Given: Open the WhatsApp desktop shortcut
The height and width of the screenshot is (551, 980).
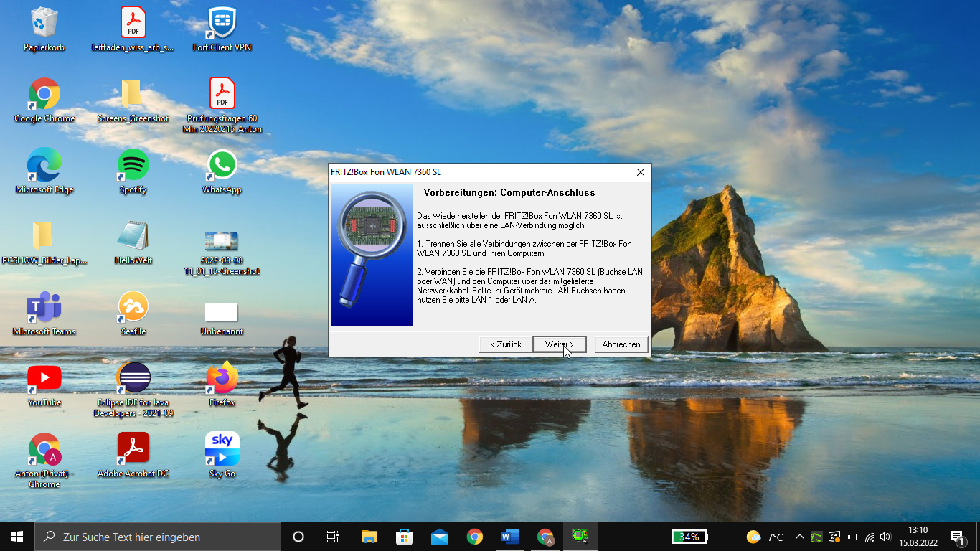Looking at the screenshot, I should point(222,166).
